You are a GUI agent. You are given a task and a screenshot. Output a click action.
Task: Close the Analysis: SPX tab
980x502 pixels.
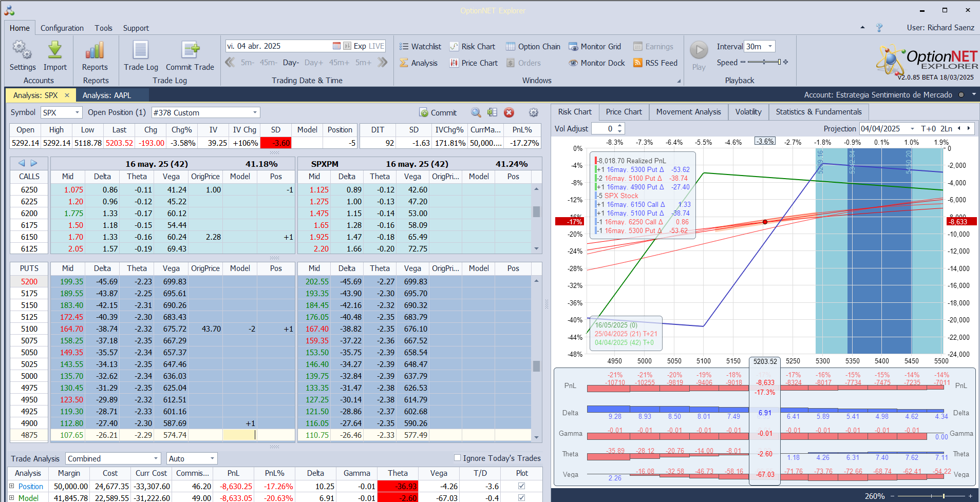[67, 95]
